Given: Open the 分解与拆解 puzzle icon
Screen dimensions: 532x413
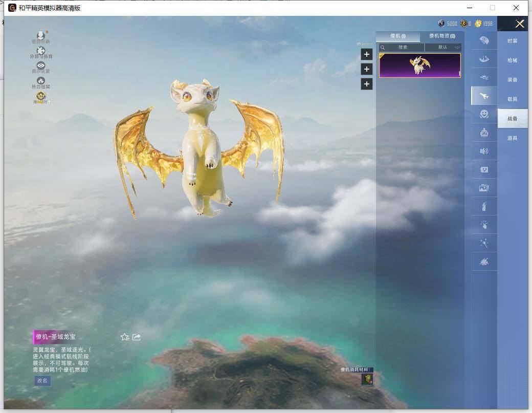Looking at the screenshot, I should pos(41,51).
